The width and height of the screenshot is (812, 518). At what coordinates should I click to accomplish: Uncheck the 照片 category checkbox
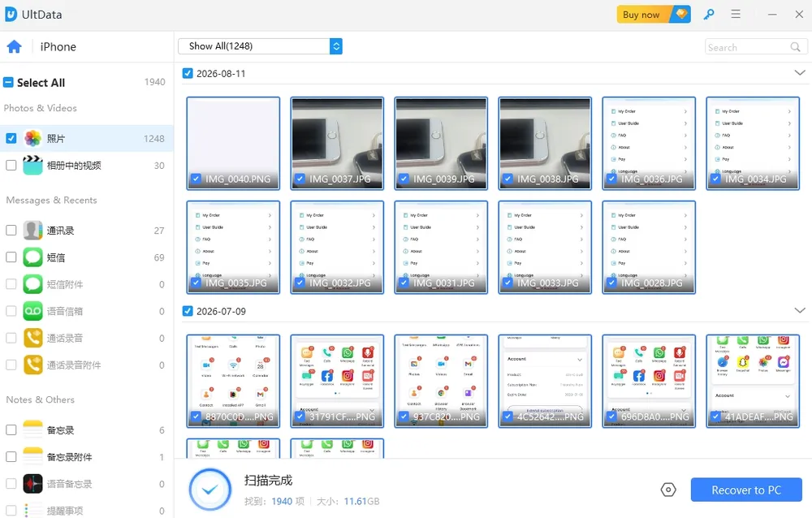pos(11,138)
